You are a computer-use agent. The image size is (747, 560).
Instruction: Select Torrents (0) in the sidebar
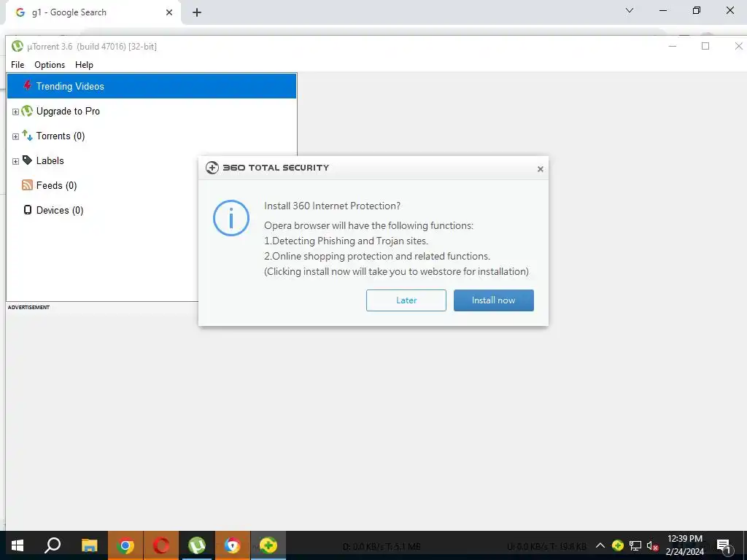tap(61, 136)
